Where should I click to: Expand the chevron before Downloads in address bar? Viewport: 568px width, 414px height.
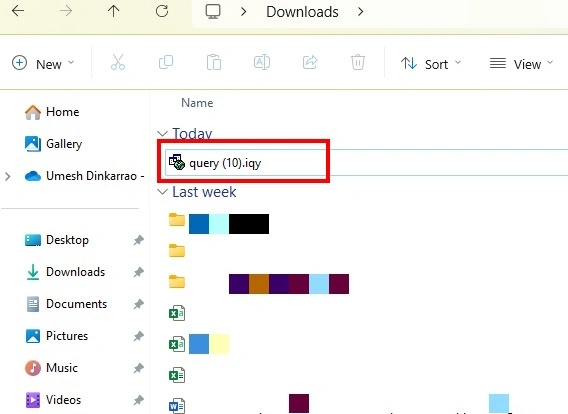click(x=243, y=12)
